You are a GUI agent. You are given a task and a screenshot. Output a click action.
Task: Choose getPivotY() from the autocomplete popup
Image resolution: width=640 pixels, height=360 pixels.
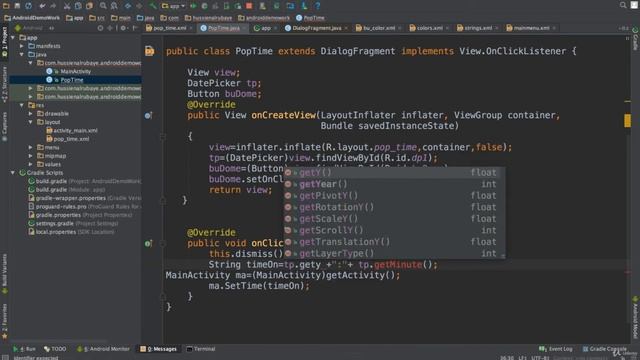394,196
